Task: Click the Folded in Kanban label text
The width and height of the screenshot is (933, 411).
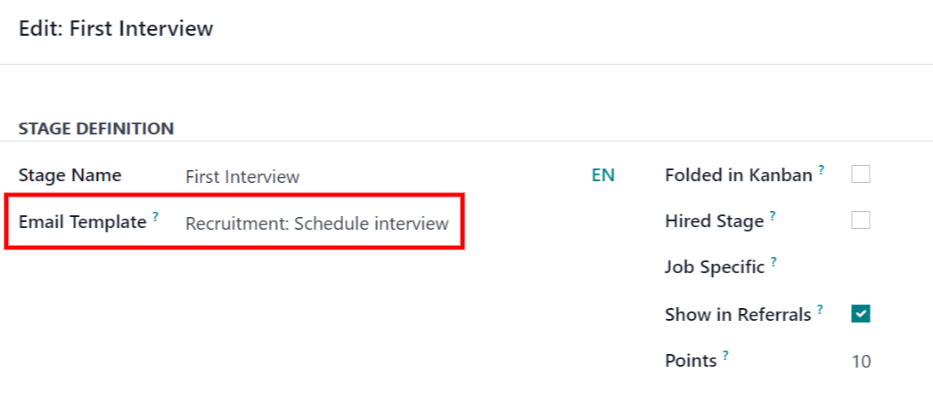Action: (x=738, y=176)
